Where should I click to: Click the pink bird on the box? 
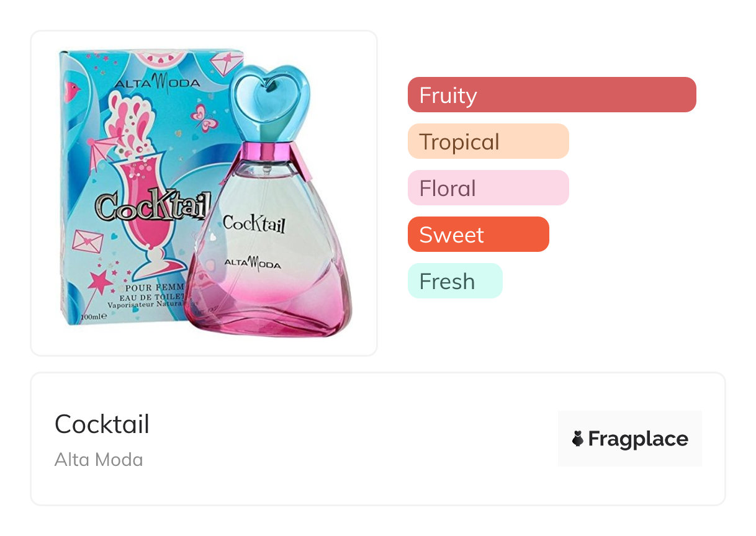[72, 91]
